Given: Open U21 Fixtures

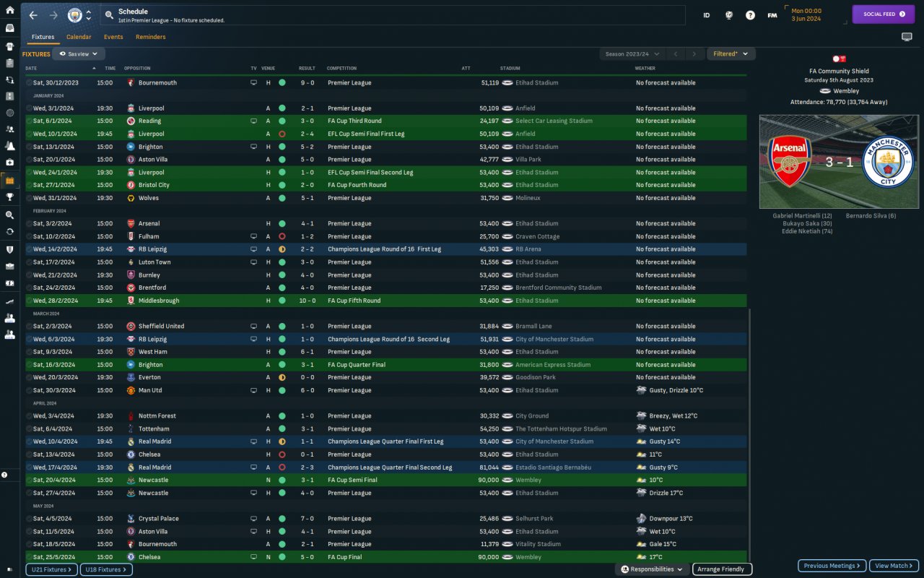Looking at the screenshot, I should tap(51, 569).
